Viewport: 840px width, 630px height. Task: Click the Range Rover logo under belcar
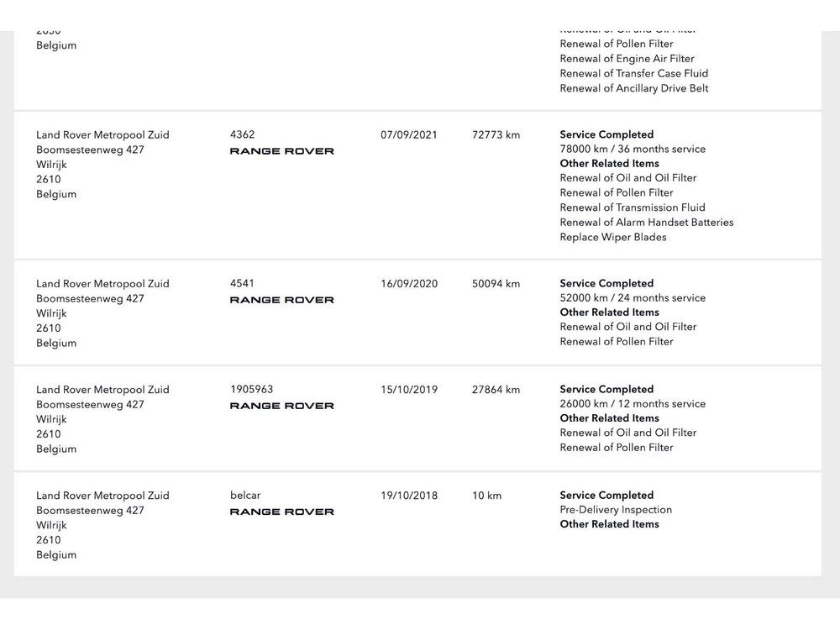pos(281,512)
